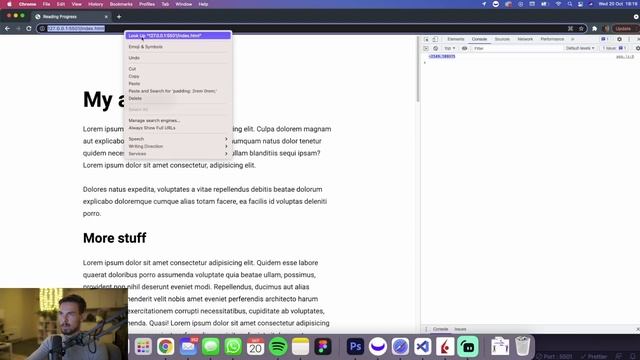Image resolution: width=640 pixels, height=360 pixels.
Task: Open Visual Studio Code from the Dock
Action: tap(423, 347)
